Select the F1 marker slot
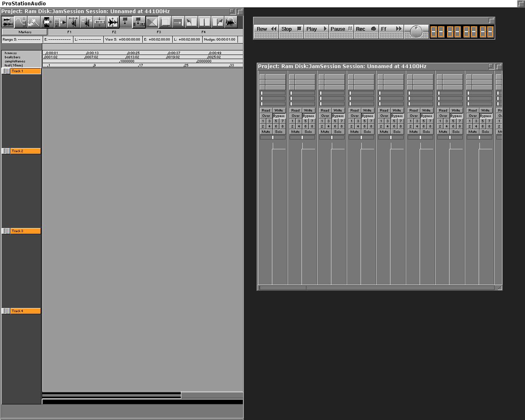Screen dimensions: 525x420 point(69,32)
